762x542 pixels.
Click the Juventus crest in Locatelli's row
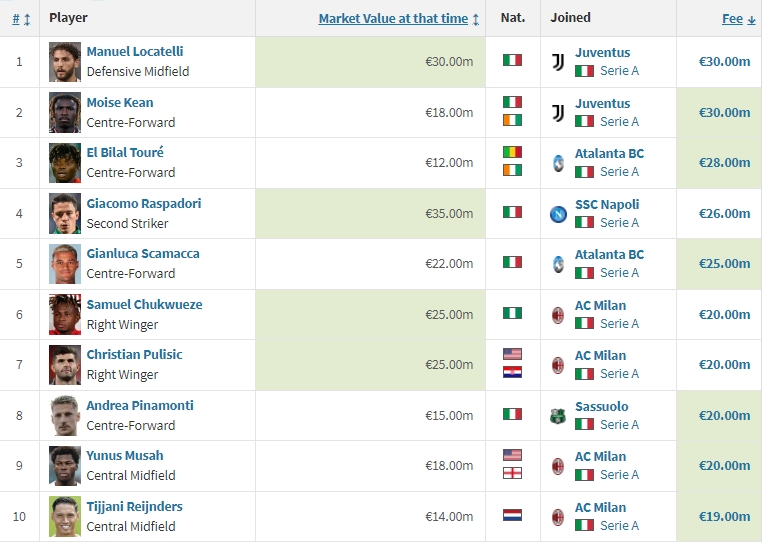pos(558,62)
